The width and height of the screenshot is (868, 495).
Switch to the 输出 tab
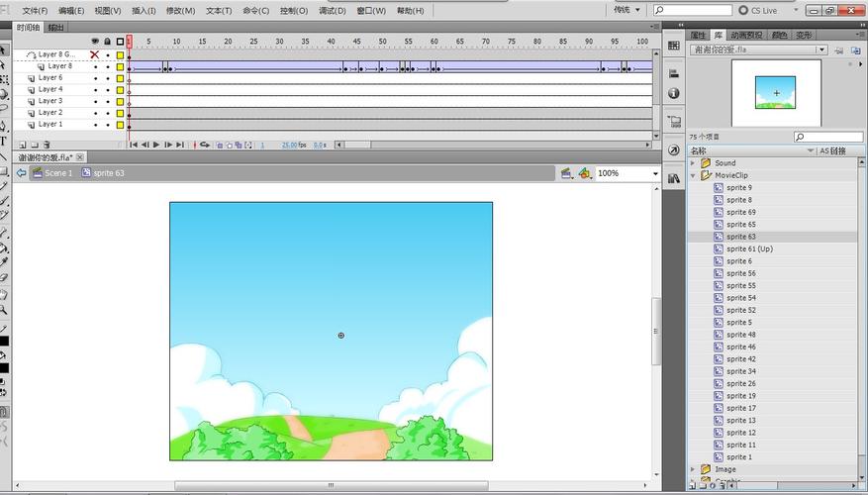point(55,27)
